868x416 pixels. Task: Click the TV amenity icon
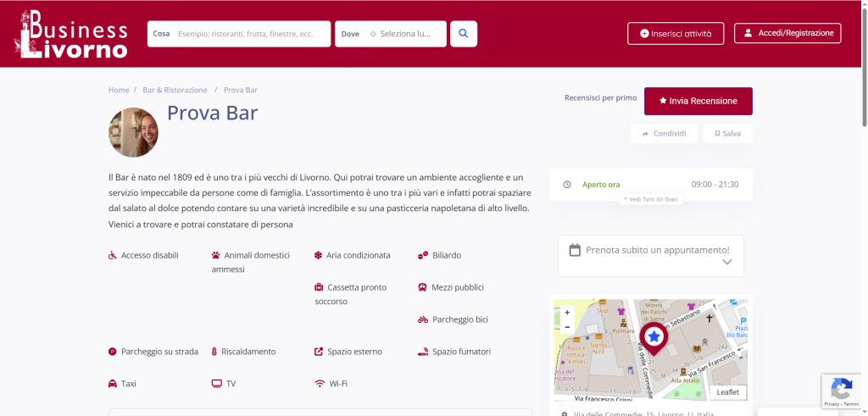click(216, 384)
